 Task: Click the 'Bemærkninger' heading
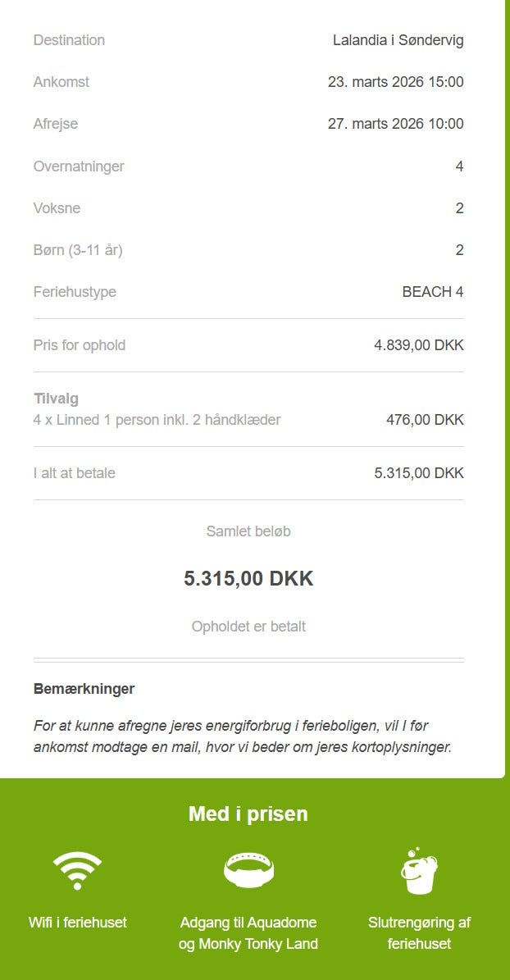coord(84,689)
